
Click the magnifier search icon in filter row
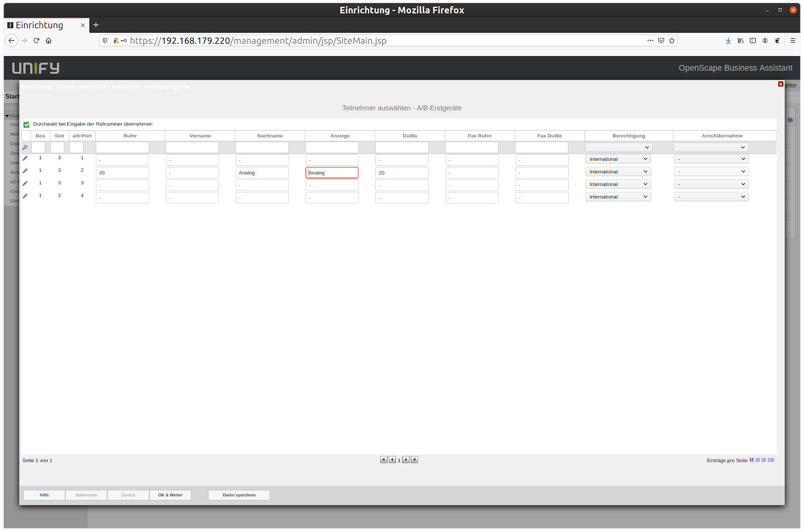pos(25,148)
